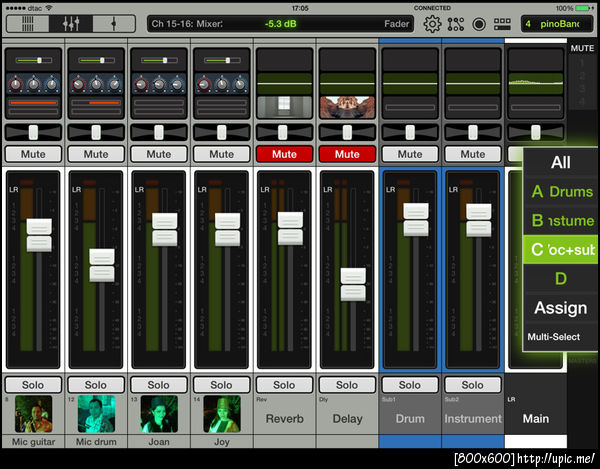
Task: Unmute the Reverb channel
Action: pos(284,154)
